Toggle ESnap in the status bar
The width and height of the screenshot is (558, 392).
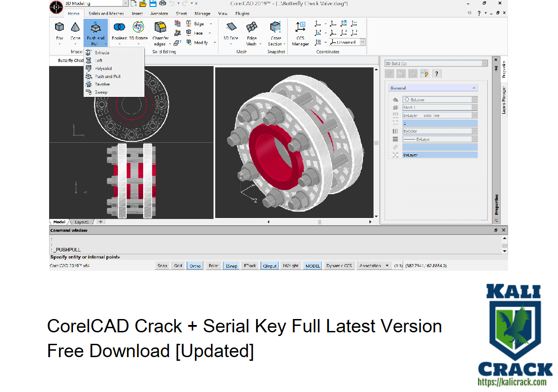(231, 265)
